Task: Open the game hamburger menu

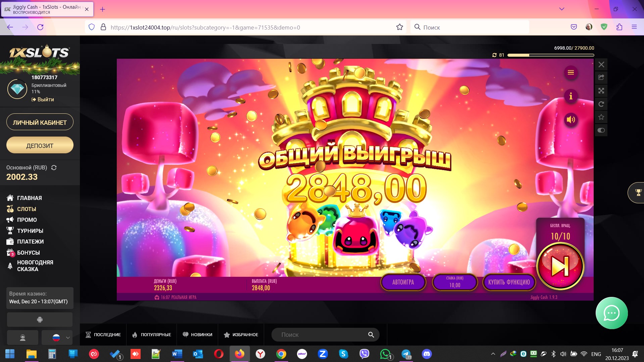Action: coord(571,72)
